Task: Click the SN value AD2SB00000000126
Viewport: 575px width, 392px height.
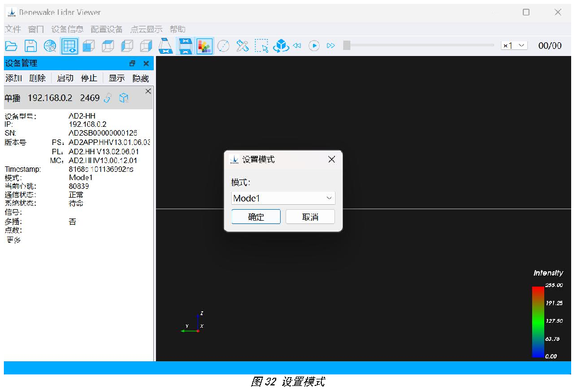Action: click(x=103, y=133)
